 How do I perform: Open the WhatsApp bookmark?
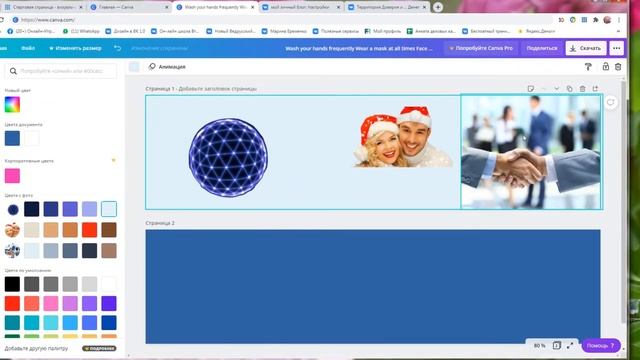click(x=81, y=31)
